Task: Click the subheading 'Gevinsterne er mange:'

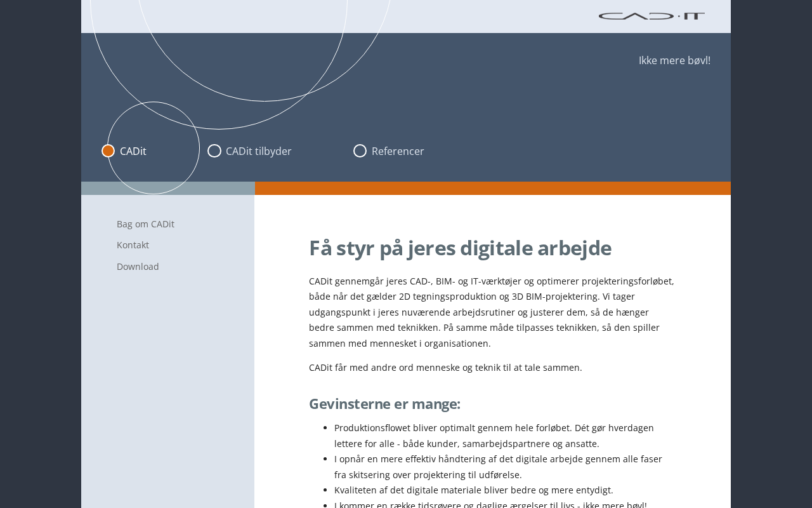Action: pos(384,404)
